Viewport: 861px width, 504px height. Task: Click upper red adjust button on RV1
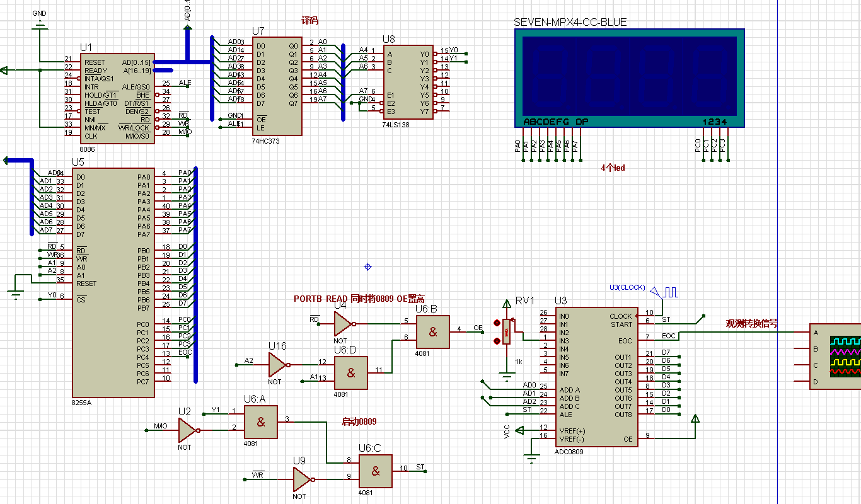[x=495, y=323]
